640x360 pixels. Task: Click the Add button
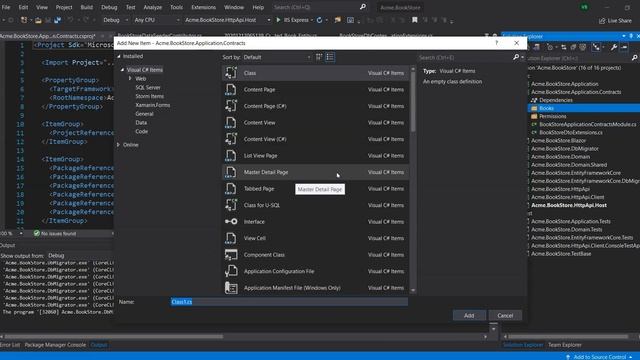[469, 316]
